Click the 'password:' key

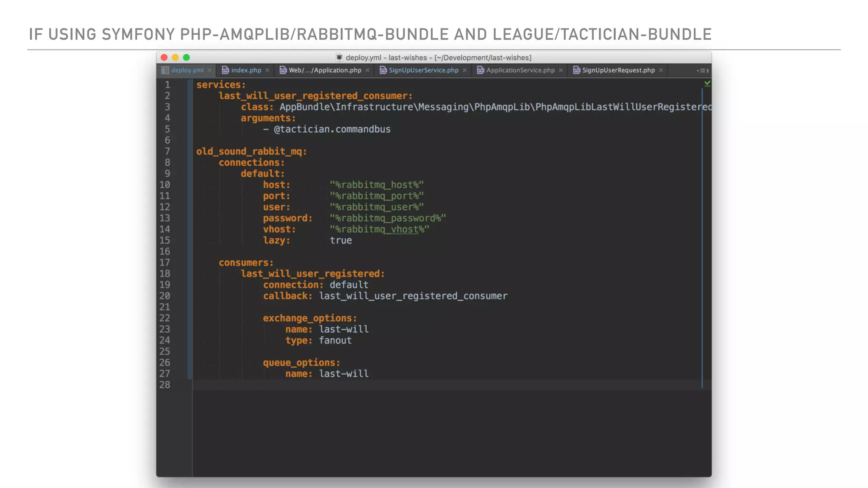288,218
